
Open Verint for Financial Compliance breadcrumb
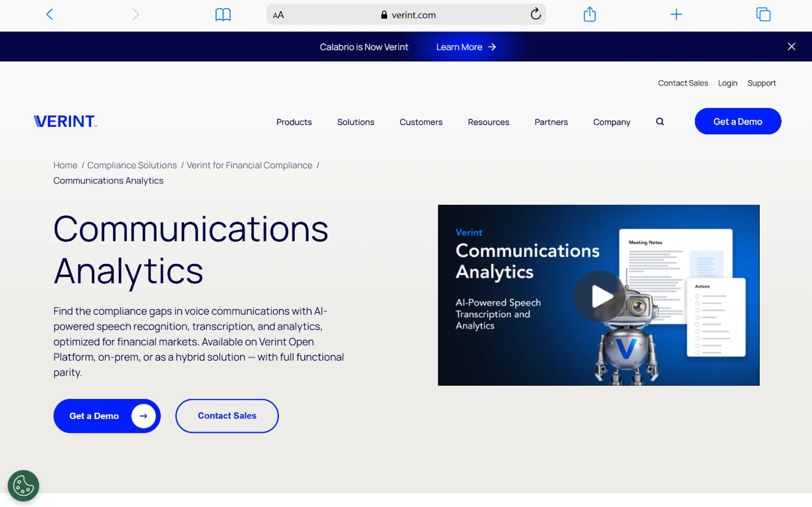click(x=250, y=165)
